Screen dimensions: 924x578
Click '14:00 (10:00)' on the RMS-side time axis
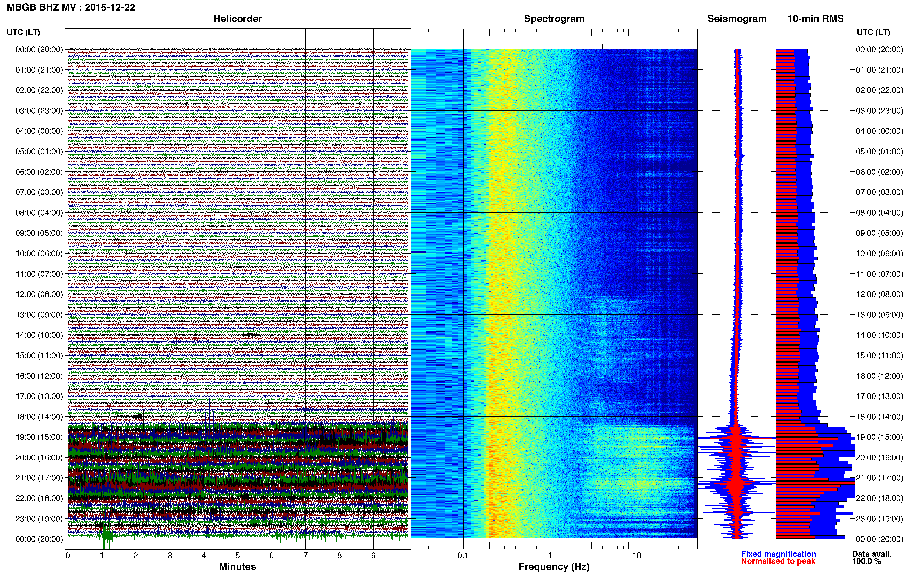pyautogui.click(x=879, y=335)
